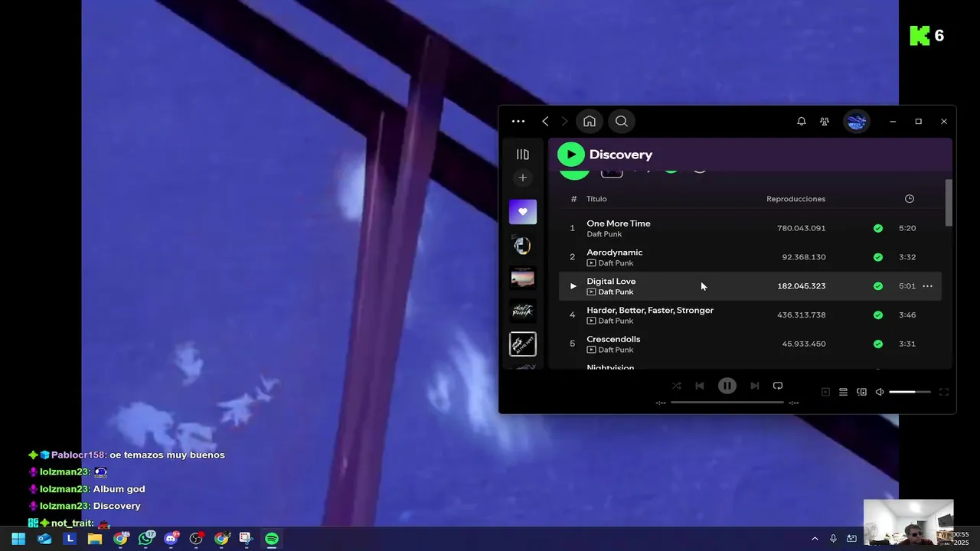Open the Now Playing view icon

pos(825,392)
